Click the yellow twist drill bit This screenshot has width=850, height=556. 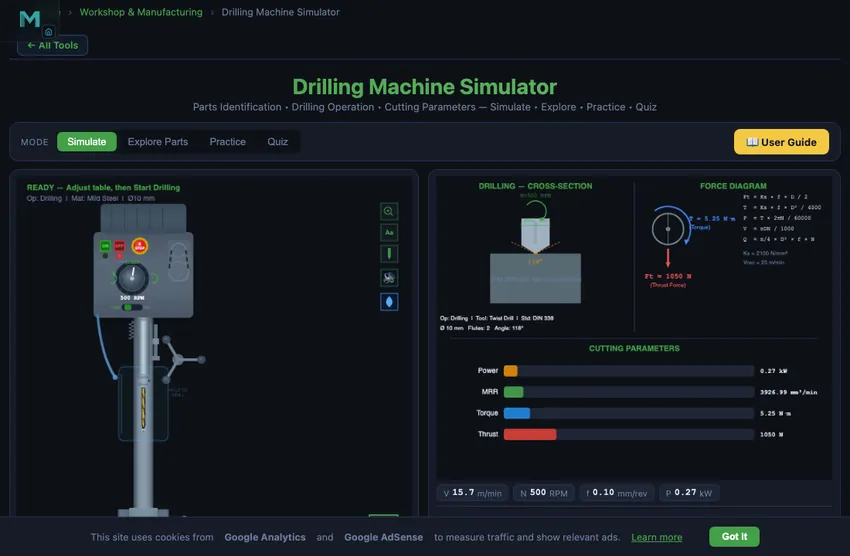[144, 408]
